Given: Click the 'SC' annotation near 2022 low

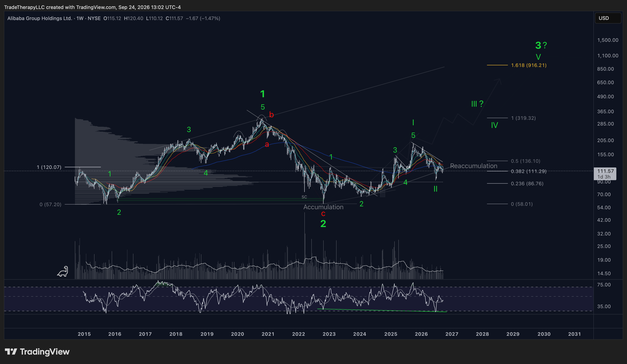Looking at the screenshot, I should [304, 197].
